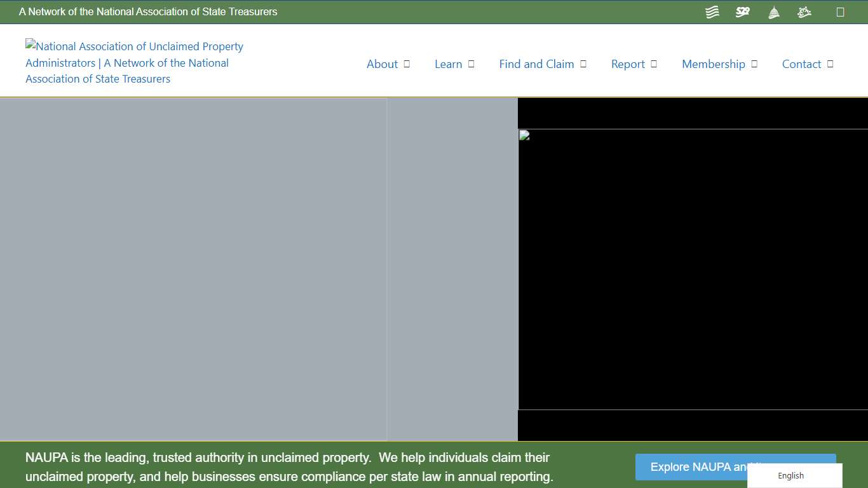
Task: Select the 529 college savings network icon
Action: (x=742, y=11)
